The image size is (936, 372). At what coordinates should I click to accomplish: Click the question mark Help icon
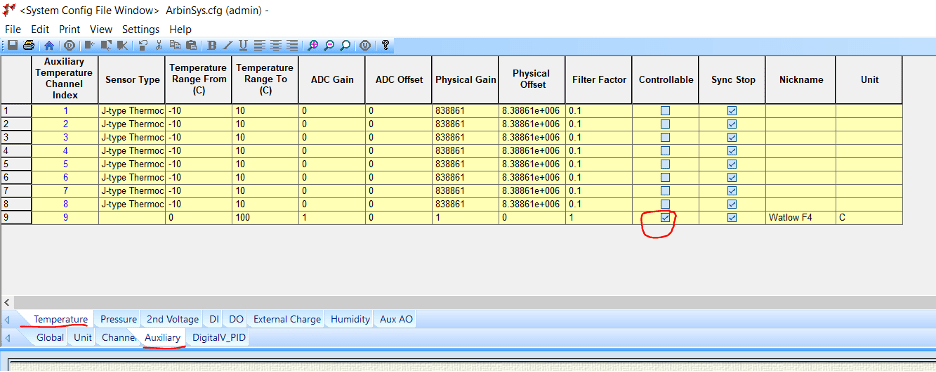tap(385, 45)
